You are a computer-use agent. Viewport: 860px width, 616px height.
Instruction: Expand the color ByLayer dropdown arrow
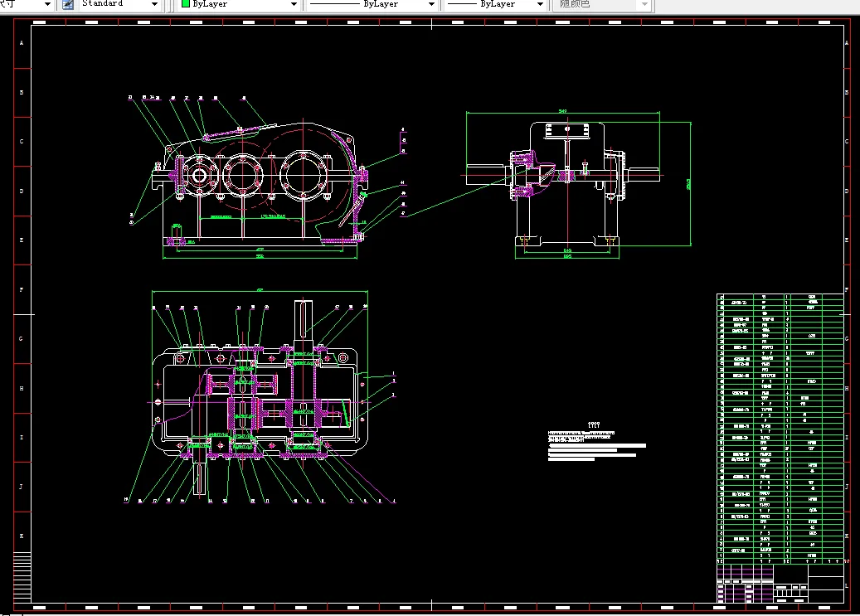pos(294,4)
